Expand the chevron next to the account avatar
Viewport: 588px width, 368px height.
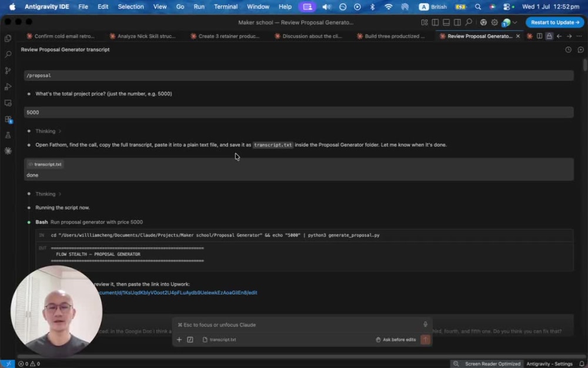515,22
